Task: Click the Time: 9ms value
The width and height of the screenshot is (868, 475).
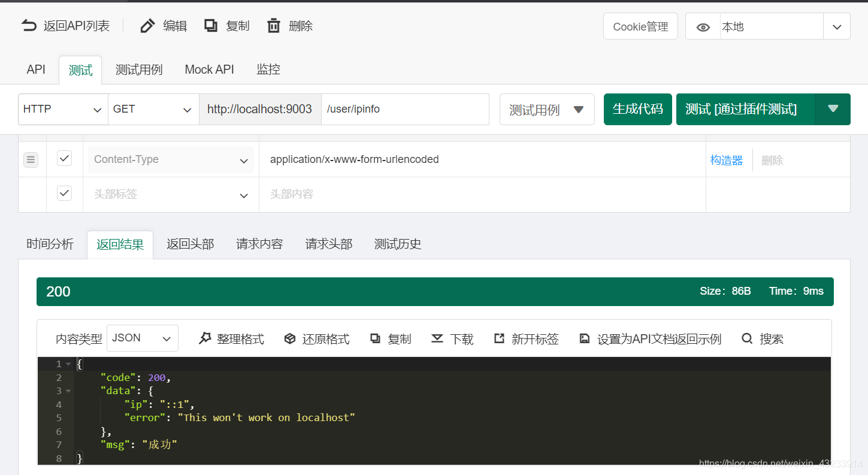Action: 796,291
